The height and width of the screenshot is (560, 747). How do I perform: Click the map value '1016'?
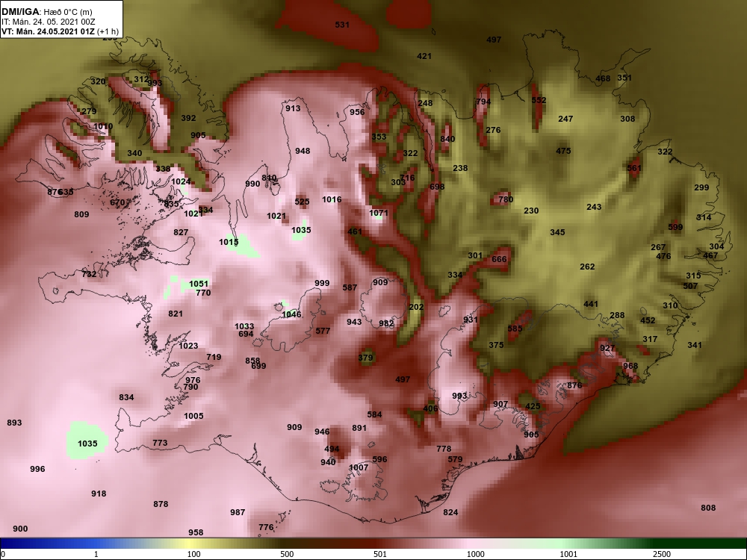click(332, 199)
